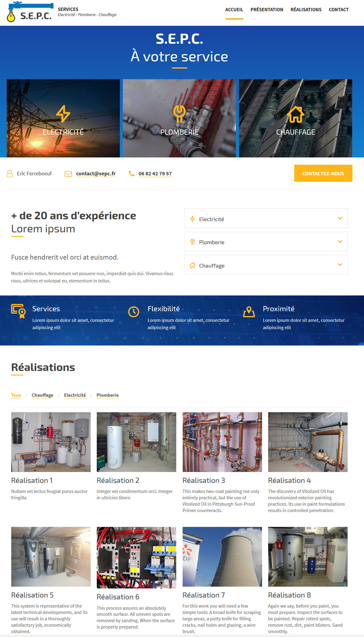Open the Réalisation 6 electrical panel thumbnail

pos(136,558)
